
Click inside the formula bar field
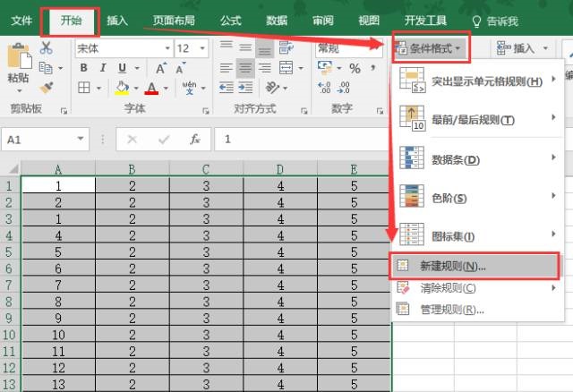[302, 140]
